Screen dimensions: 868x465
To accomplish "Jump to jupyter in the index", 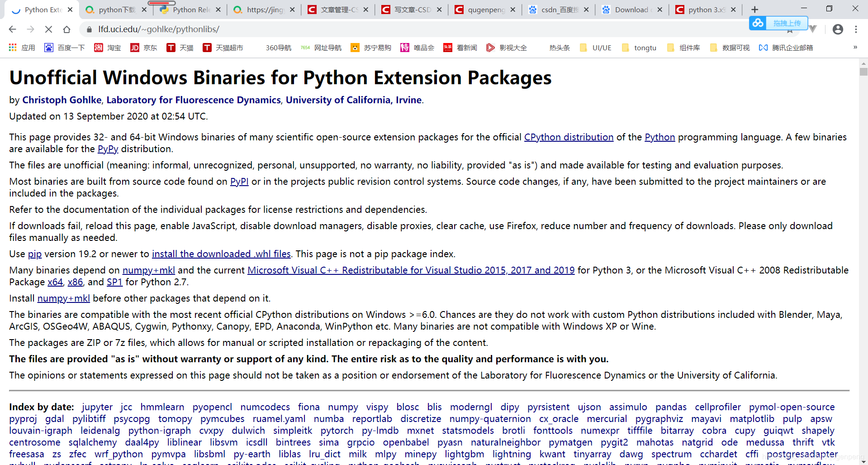I will [97, 407].
